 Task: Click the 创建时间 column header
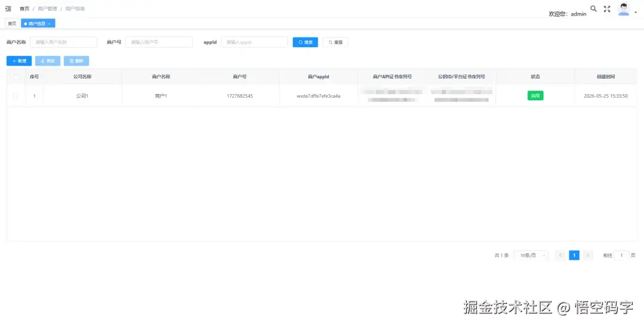pyautogui.click(x=606, y=77)
